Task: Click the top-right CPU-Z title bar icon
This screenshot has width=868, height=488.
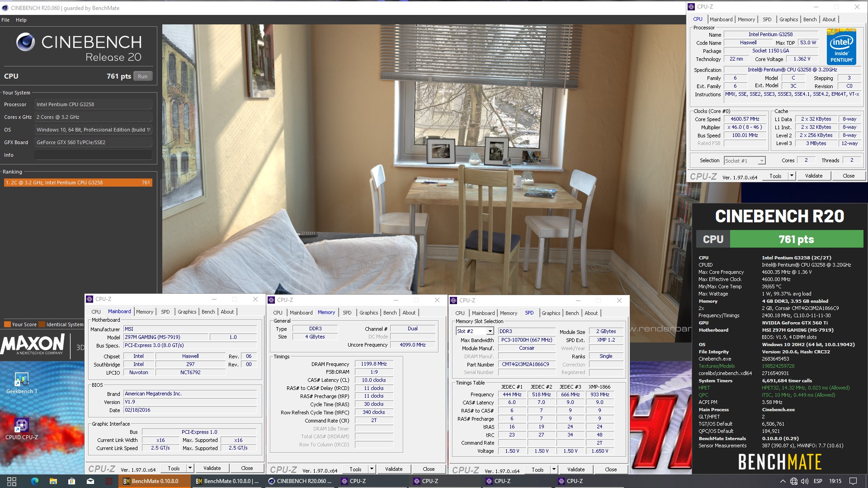Action: tap(691, 7)
